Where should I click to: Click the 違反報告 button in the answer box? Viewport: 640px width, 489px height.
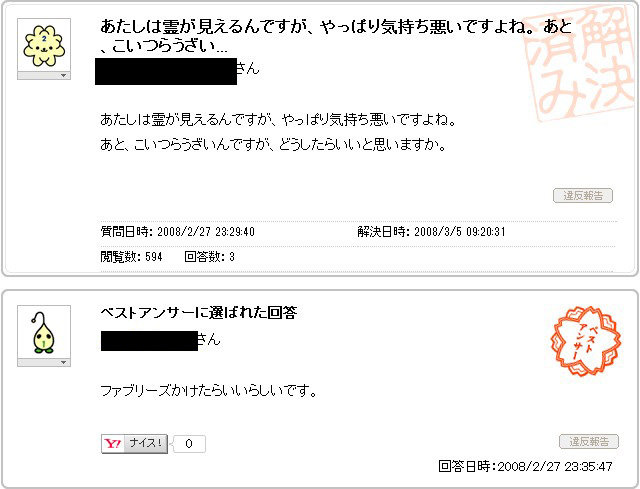[589, 441]
